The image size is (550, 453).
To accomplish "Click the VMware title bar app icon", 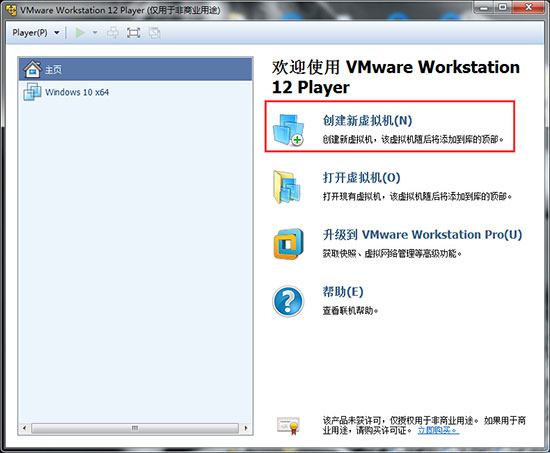I will click(x=11, y=10).
